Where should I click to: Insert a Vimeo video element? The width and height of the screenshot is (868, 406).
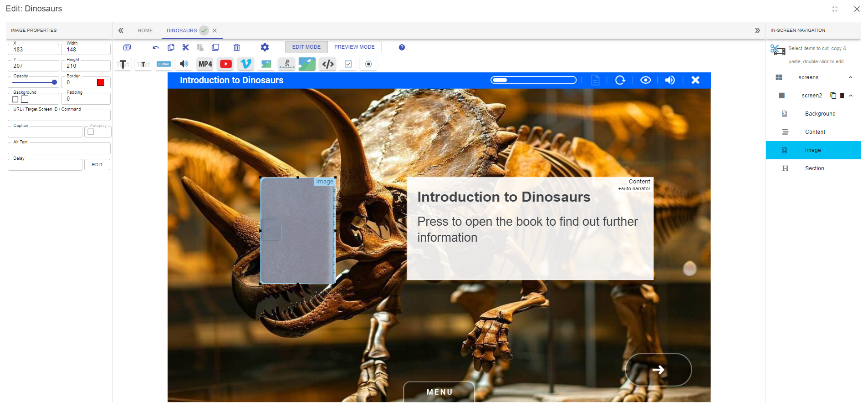coord(246,64)
